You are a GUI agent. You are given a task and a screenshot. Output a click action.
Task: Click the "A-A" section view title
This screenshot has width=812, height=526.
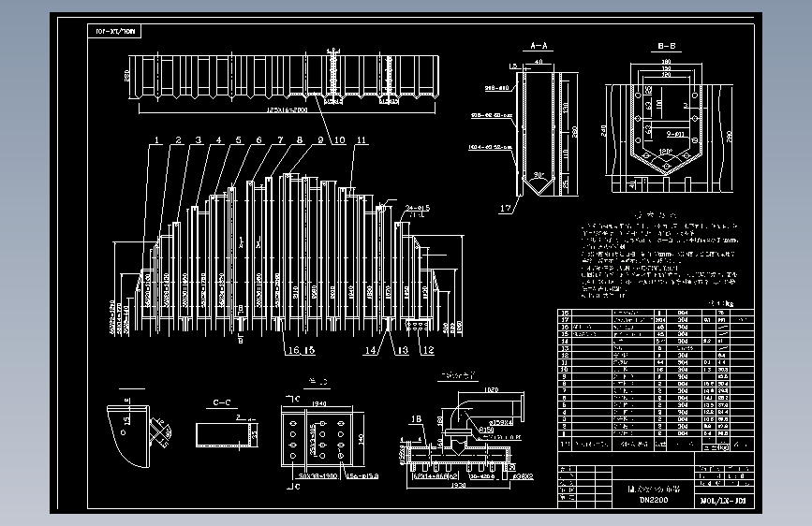pos(539,46)
